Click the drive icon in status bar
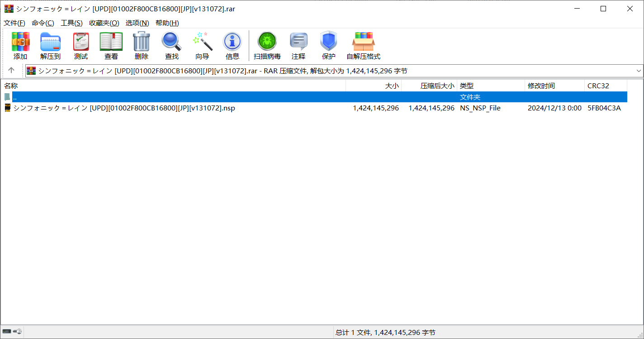Viewport: 644px width, 339px height. (x=7, y=332)
